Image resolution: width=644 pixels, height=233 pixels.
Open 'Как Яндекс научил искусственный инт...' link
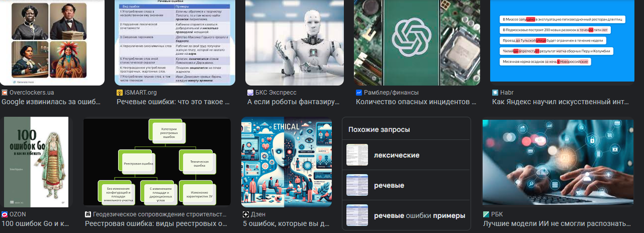coord(561,102)
